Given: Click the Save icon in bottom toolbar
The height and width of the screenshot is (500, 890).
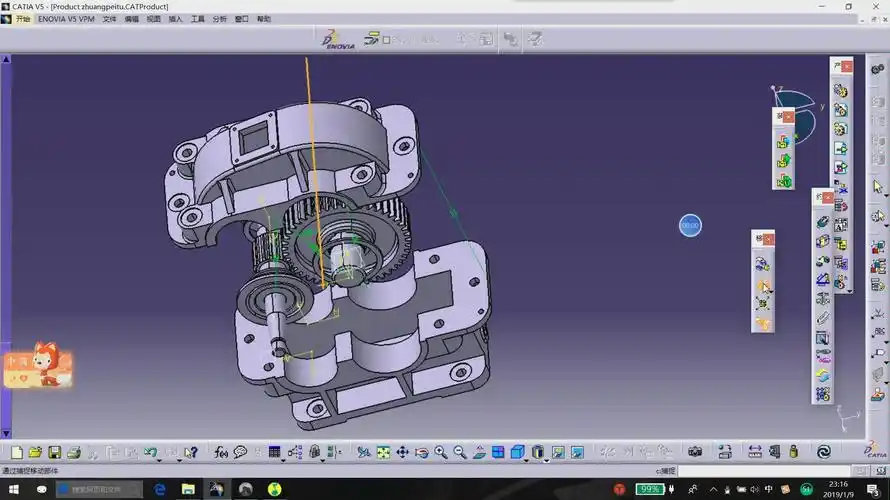Looking at the screenshot, I should [55, 453].
